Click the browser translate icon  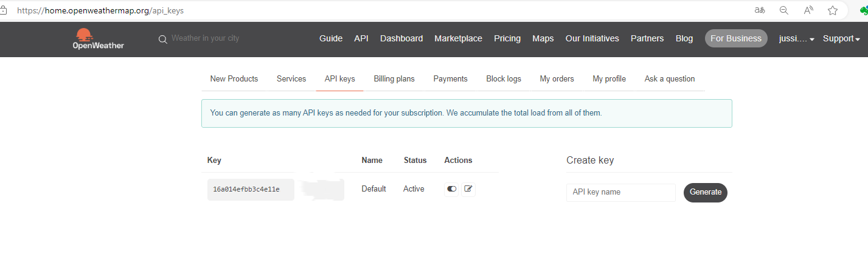pyautogui.click(x=760, y=10)
